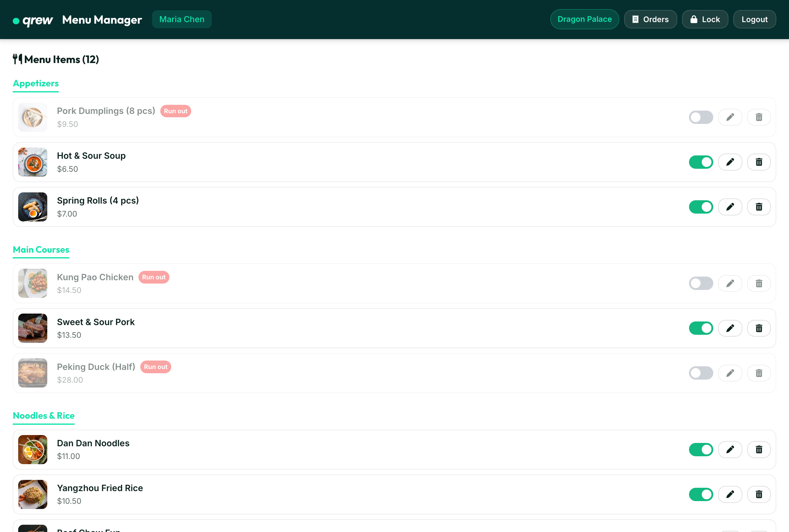Click the qrew logo
789x532 pixels.
(x=33, y=19)
